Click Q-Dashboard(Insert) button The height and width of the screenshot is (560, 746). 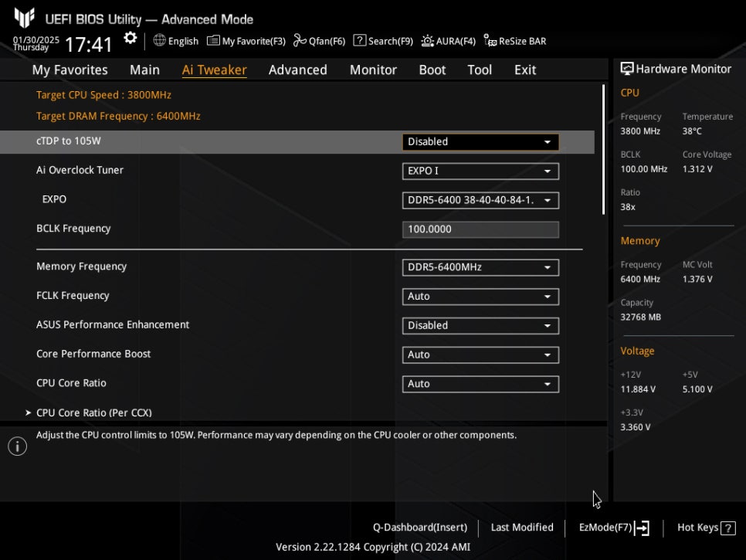point(420,528)
